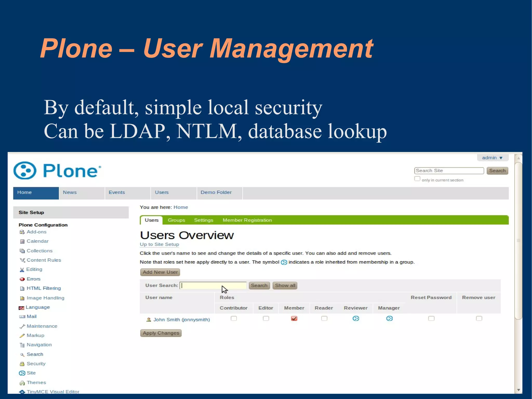Click the scrollbar up arrow

[x=518, y=158]
